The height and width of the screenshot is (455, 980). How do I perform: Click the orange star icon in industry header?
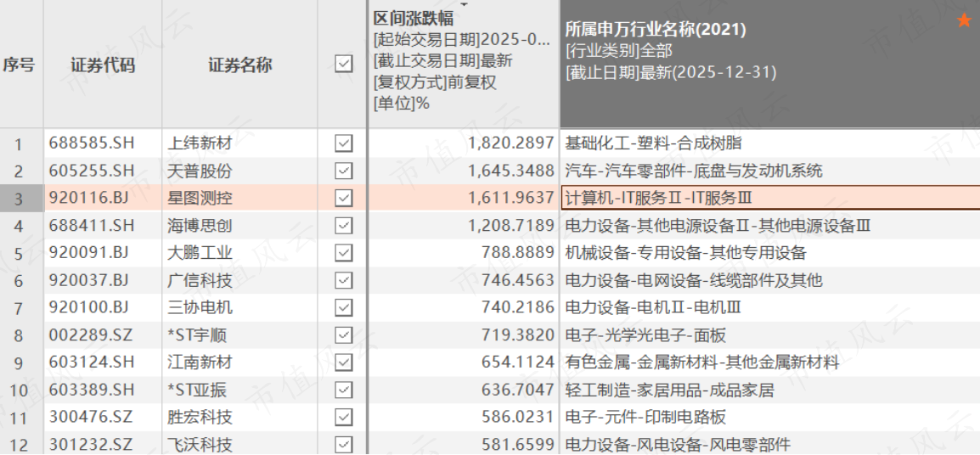click(965, 20)
